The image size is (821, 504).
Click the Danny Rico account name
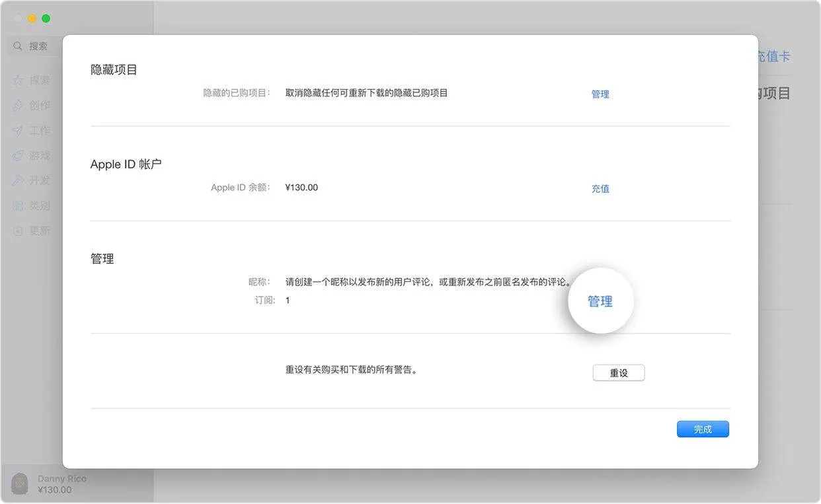62,478
